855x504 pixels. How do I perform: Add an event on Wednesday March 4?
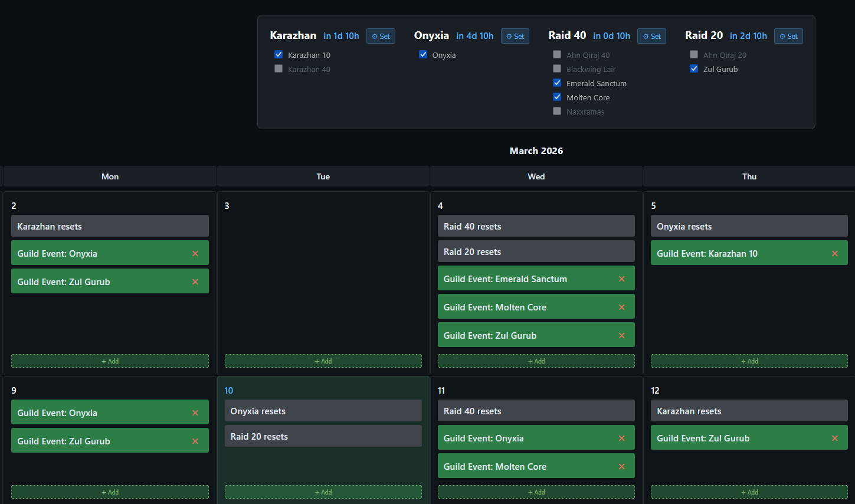[x=536, y=361]
